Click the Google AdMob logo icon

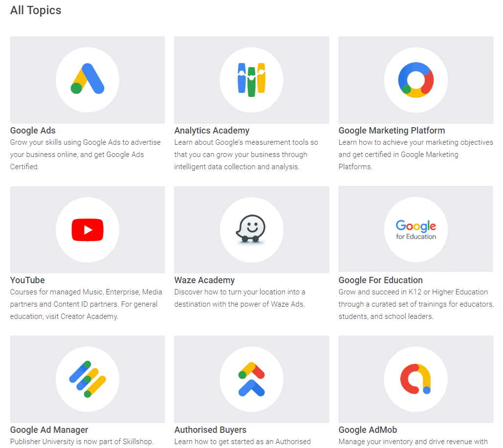coord(416,379)
